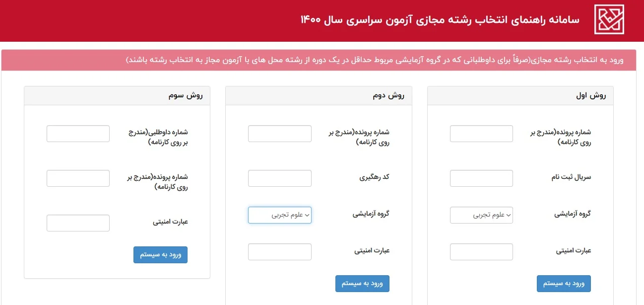The image size is (644, 305).
Task: Click ورود به سیستم button in روش دوم
Action: 362,284
